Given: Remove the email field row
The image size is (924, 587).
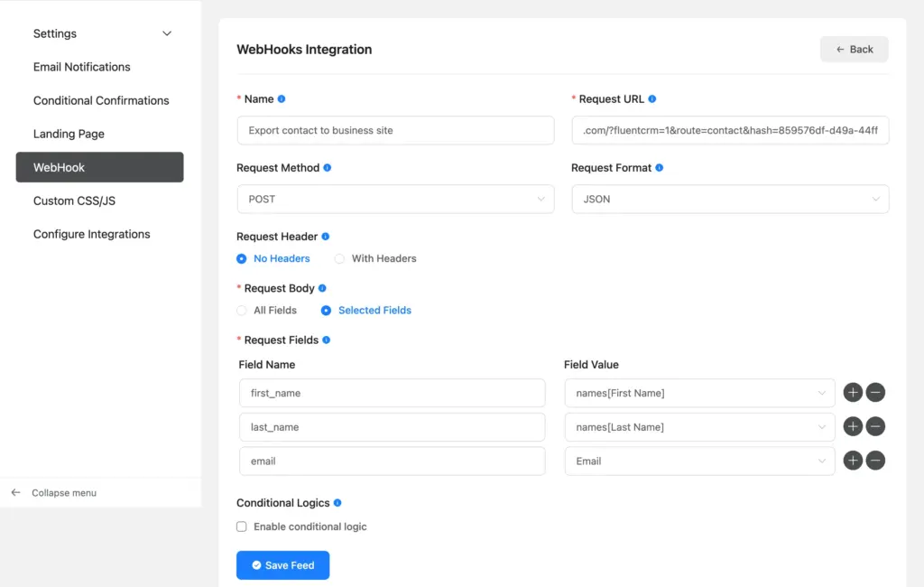Looking at the screenshot, I should coord(875,461).
